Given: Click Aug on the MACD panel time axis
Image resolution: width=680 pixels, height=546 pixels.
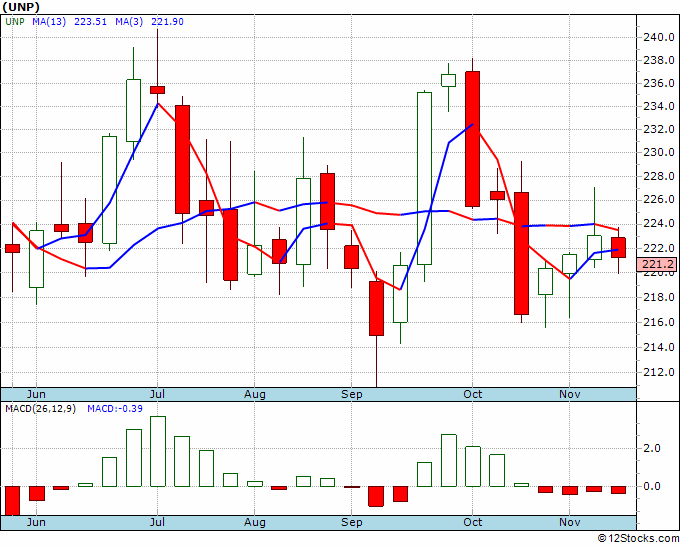Looking at the screenshot, I should [x=255, y=522].
